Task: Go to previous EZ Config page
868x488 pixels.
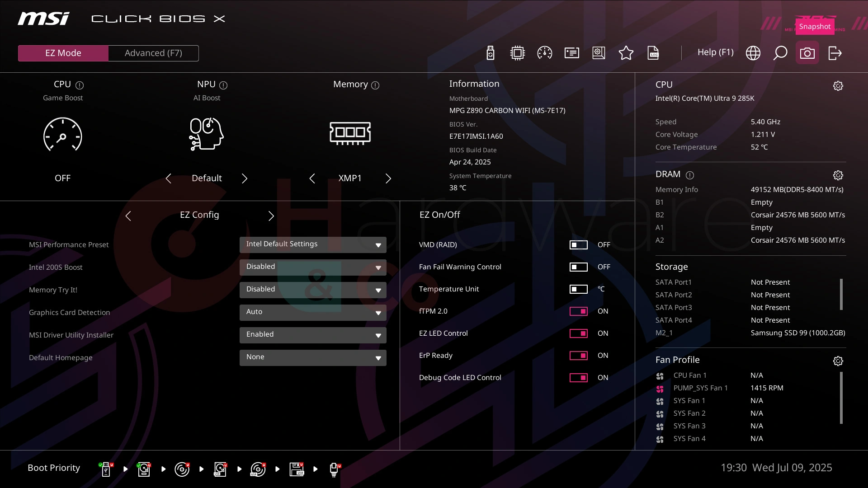Action: coord(128,216)
